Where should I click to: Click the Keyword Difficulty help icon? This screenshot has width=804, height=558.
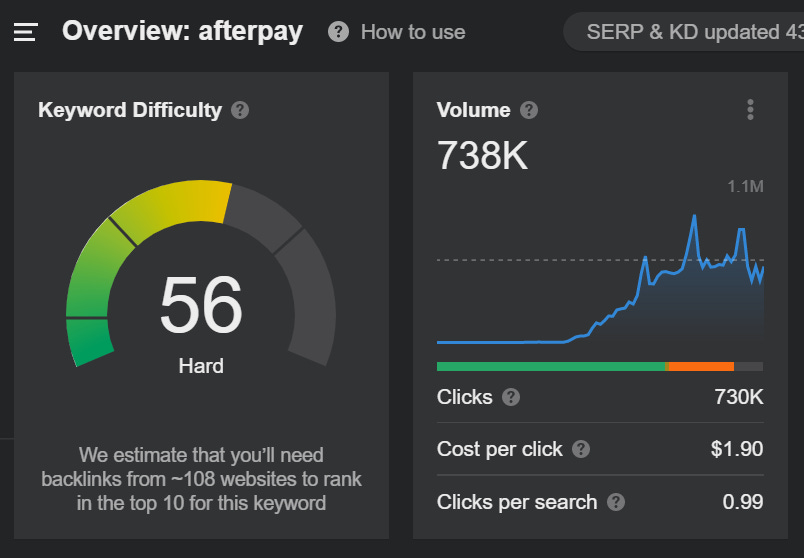click(239, 110)
